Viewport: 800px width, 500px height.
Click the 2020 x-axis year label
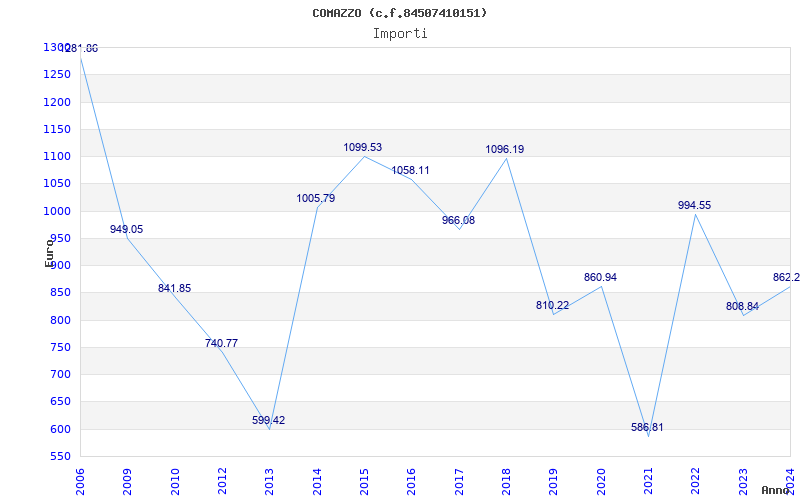coord(601,482)
